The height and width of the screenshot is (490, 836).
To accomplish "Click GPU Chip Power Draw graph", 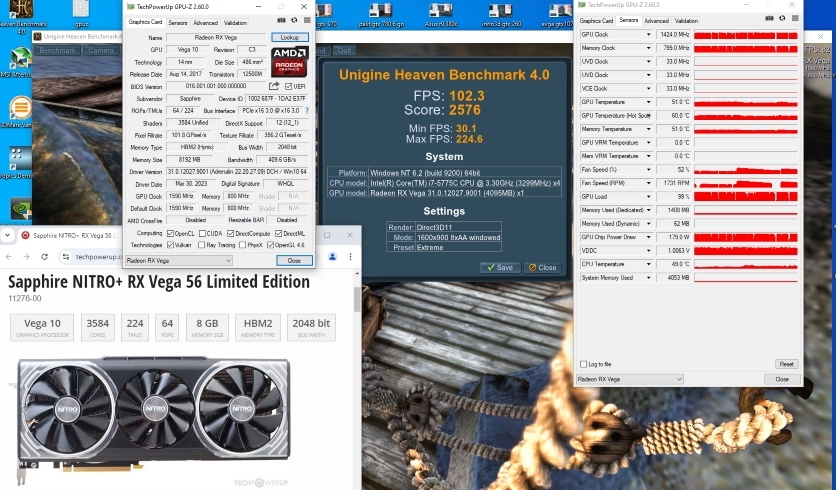I will coord(746,237).
